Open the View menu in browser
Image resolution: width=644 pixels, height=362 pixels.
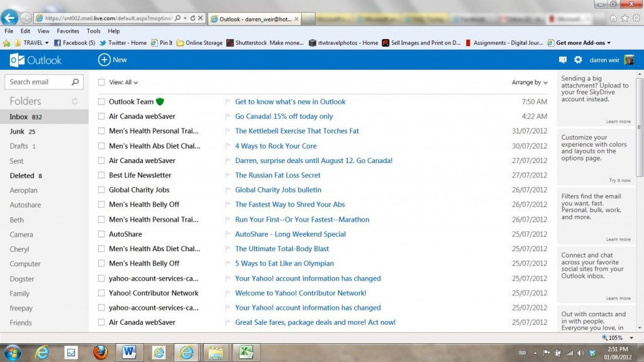point(43,31)
